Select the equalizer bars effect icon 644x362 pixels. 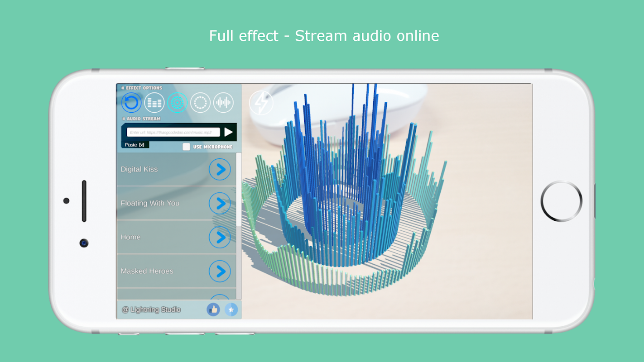point(154,103)
